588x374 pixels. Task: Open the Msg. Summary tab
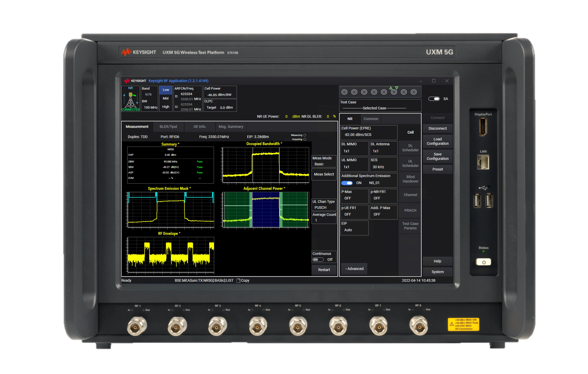pos(231,127)
